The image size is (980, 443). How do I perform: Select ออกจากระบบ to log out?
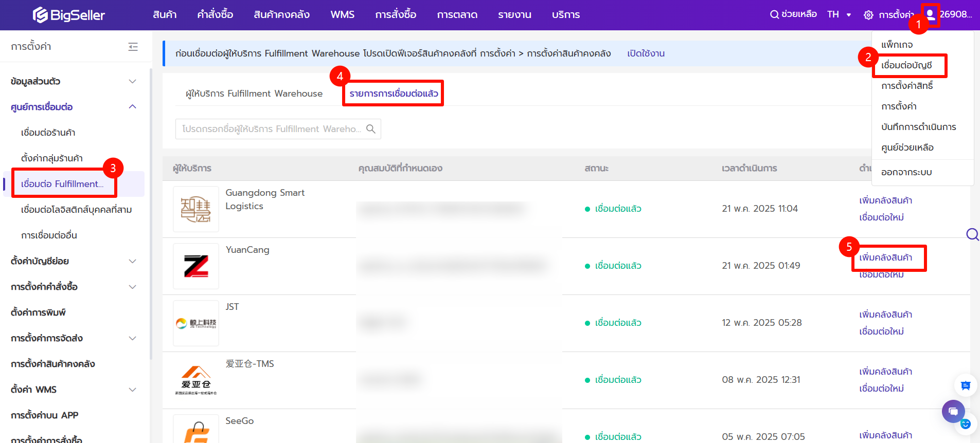tap(906, 172)
